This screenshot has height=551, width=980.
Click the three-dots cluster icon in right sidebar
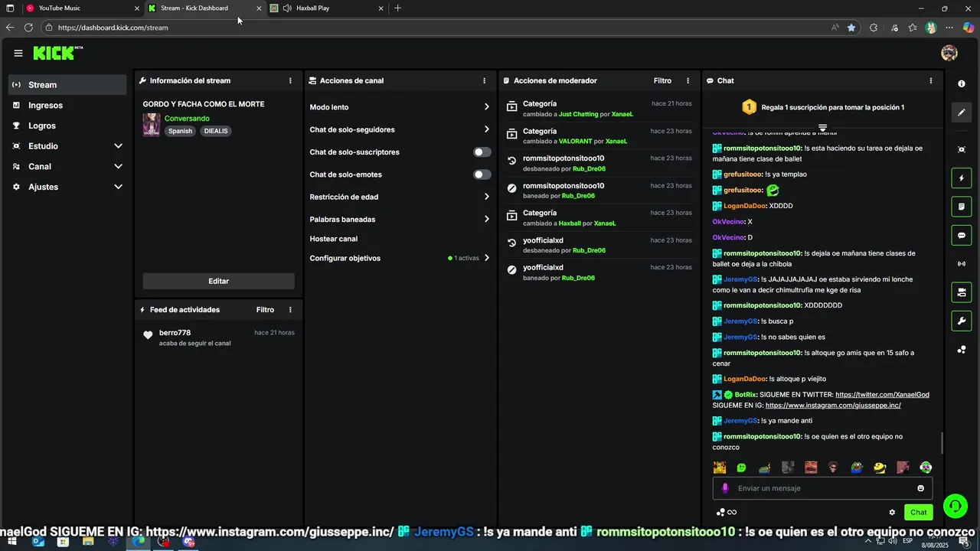click(x=962, y=350)
